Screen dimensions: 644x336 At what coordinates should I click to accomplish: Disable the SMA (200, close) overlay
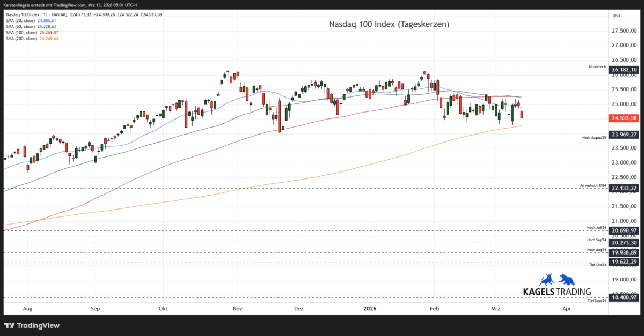pyautogui.click(x=23, y=38)
